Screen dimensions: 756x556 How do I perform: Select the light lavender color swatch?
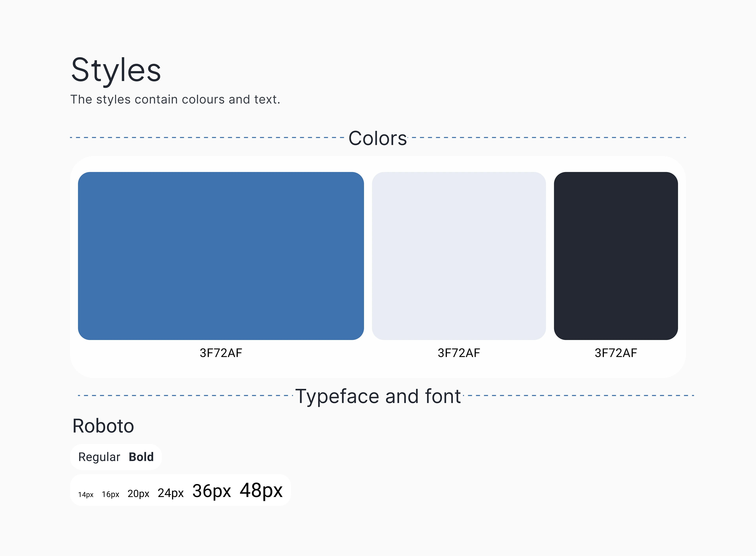[459, 256]
